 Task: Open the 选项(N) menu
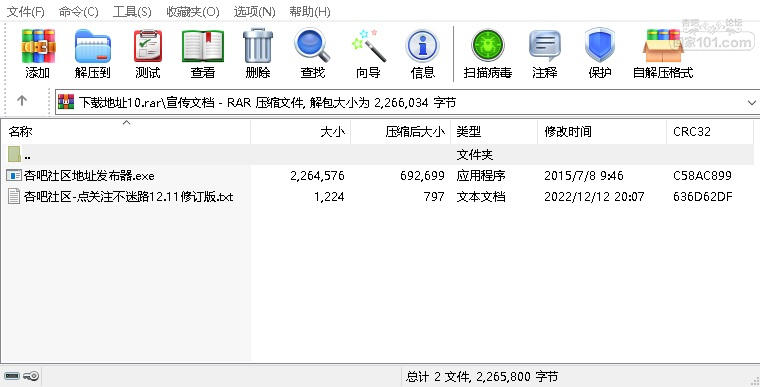(254, 12)
